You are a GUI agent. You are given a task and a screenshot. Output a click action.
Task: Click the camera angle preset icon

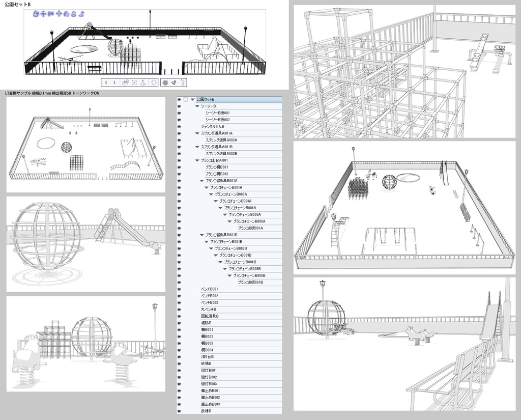[x=174, y=82]
